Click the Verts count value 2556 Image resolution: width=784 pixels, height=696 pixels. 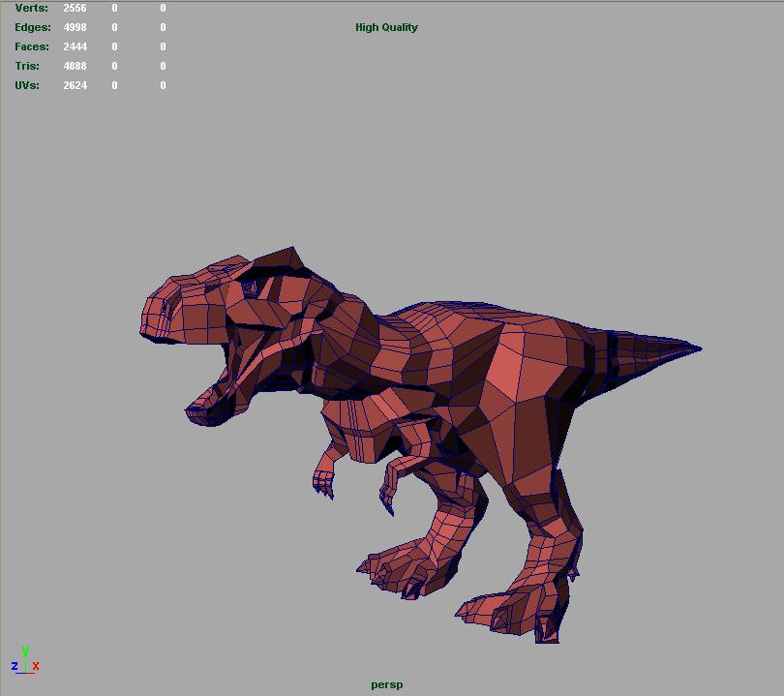pos(75,8)
